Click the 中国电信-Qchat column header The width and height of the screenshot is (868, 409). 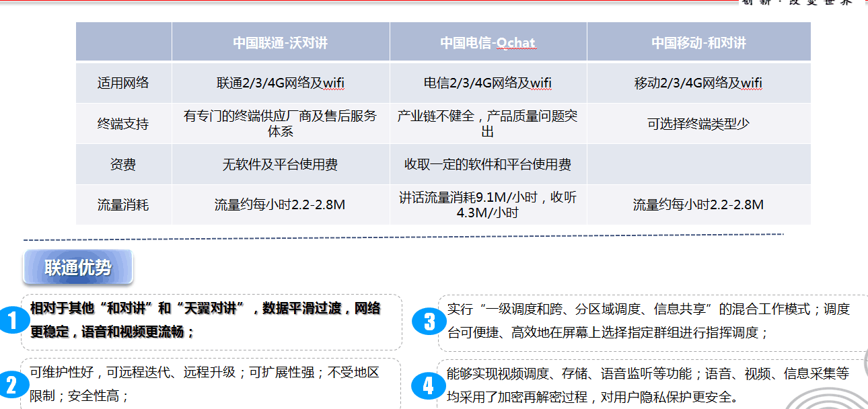pos(488,43)
